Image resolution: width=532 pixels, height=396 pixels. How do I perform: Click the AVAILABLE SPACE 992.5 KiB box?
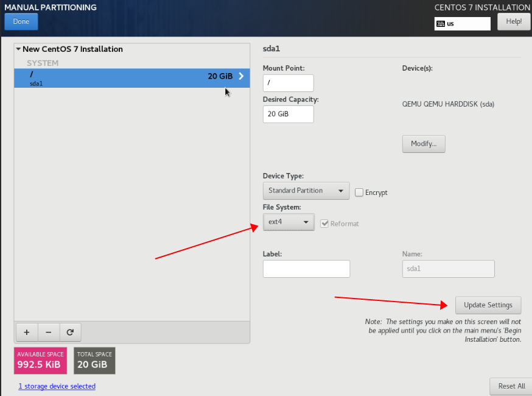40,360
